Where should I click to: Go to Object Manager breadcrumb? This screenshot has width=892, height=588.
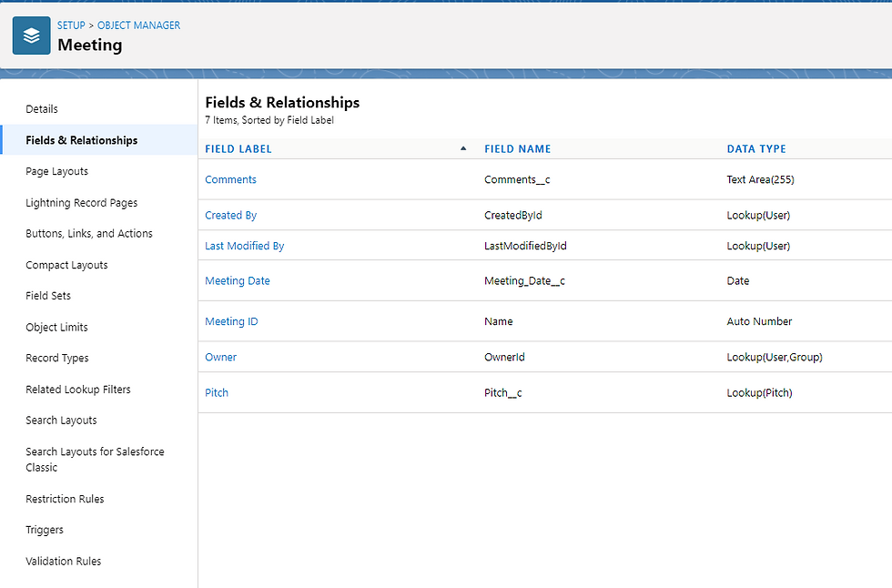[x=138, y=25]
